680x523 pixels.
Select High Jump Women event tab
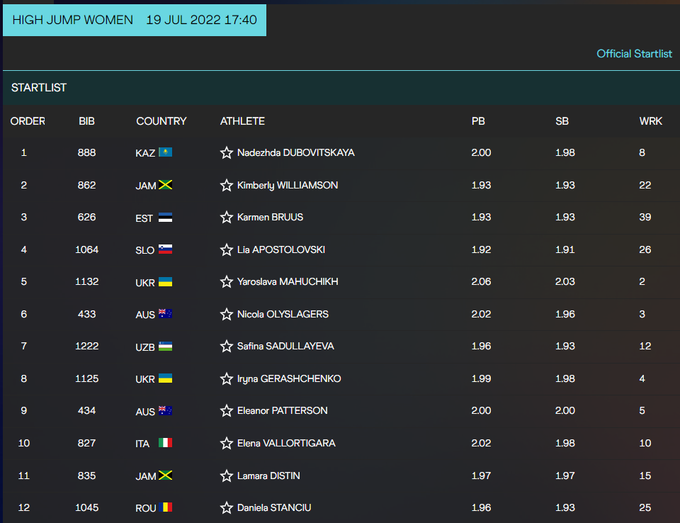134,20
